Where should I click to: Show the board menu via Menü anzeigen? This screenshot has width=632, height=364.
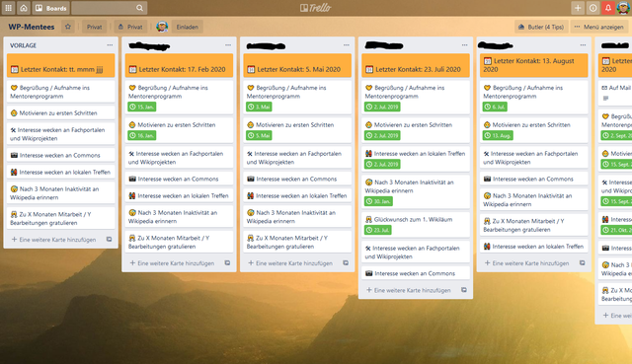pos(599,27)
